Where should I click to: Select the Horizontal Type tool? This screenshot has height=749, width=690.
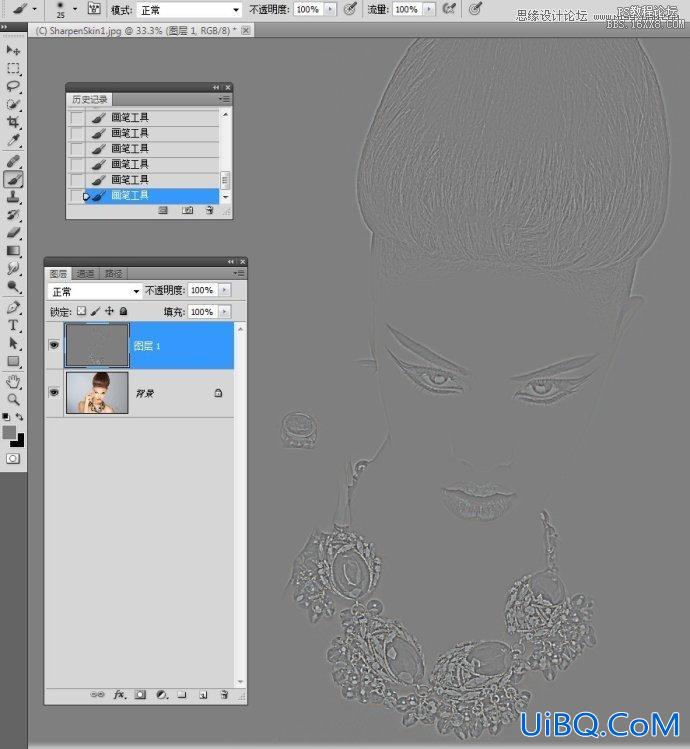click(13, 325)
